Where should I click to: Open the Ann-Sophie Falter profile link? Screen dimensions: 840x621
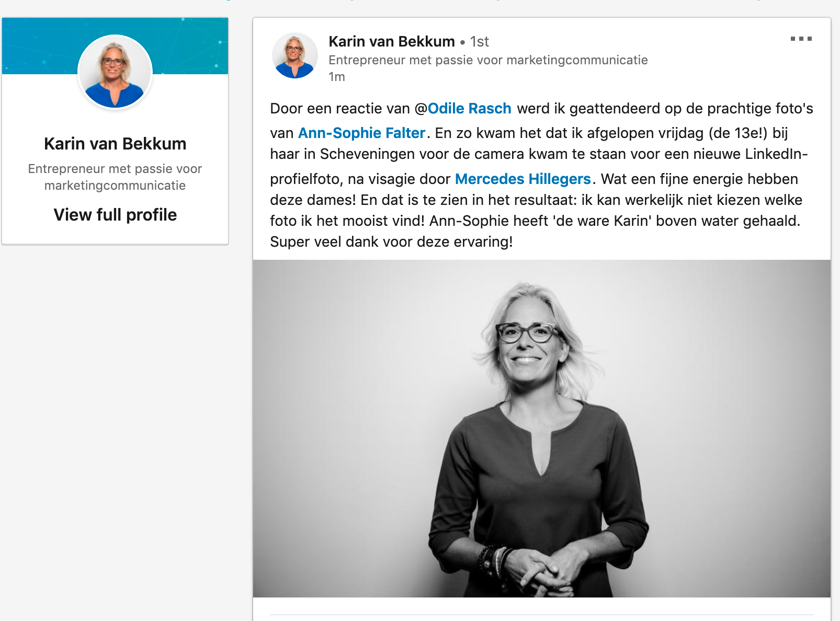point(361,133)
